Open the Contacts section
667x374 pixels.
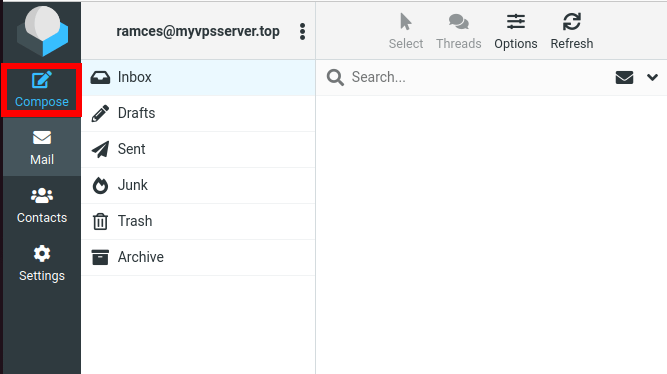42,206
